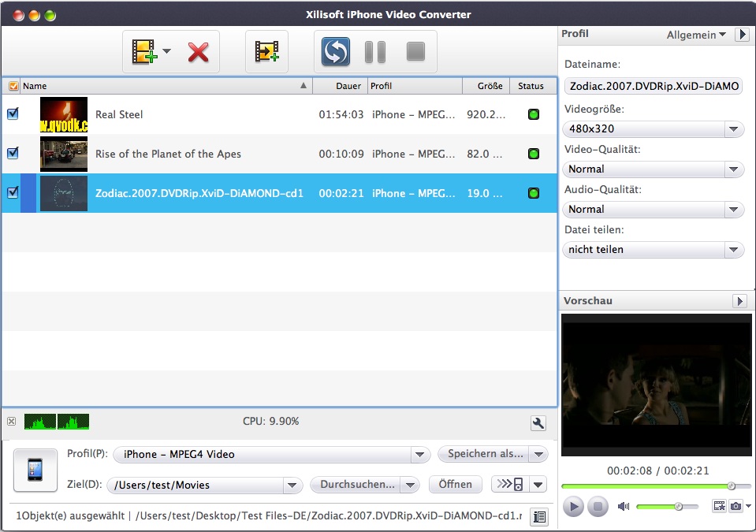756x532 pixels.
Task: Sort the list by Name column
Action: (166, 86)
